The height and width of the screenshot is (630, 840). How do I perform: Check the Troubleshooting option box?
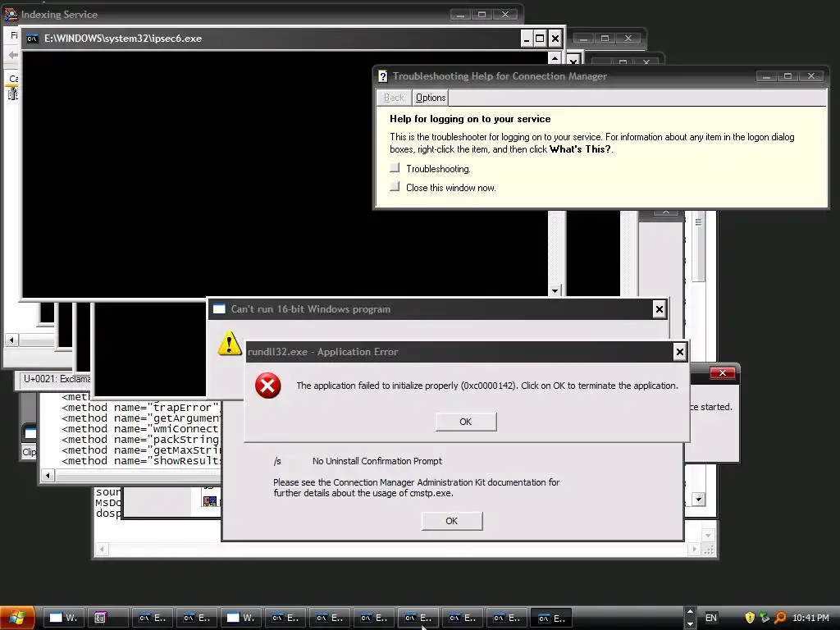point(395,167)
